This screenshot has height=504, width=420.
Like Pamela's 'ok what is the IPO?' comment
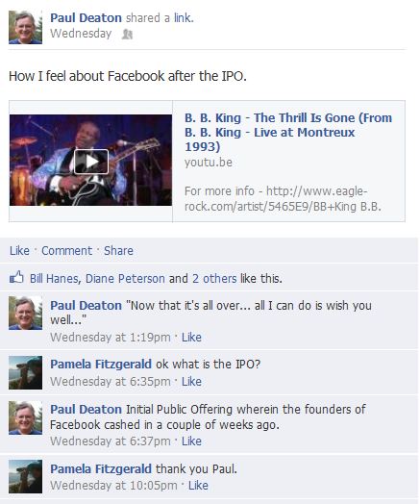pyautogui.click(x=191, y=382)
